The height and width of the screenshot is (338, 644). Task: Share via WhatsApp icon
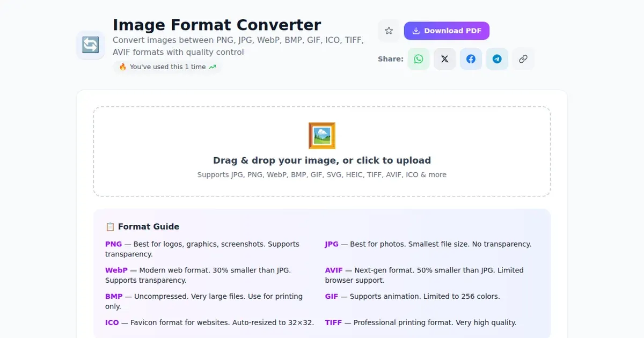point(419,59)
